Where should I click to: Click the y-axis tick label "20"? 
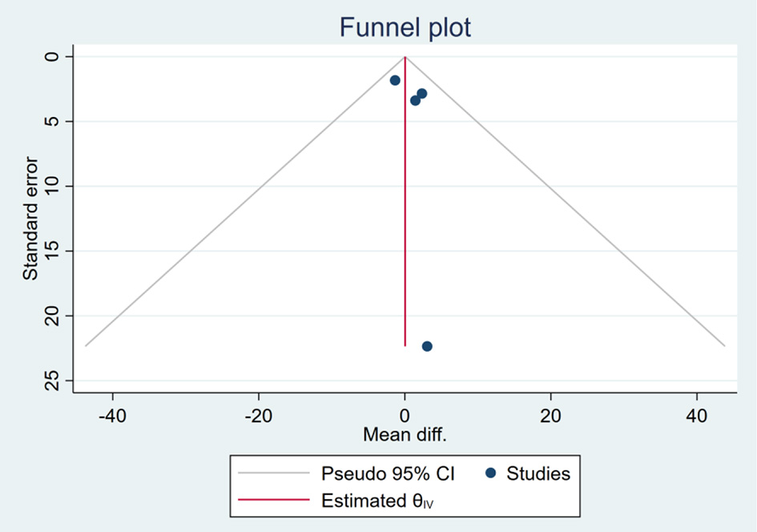(x=53, y=316)
